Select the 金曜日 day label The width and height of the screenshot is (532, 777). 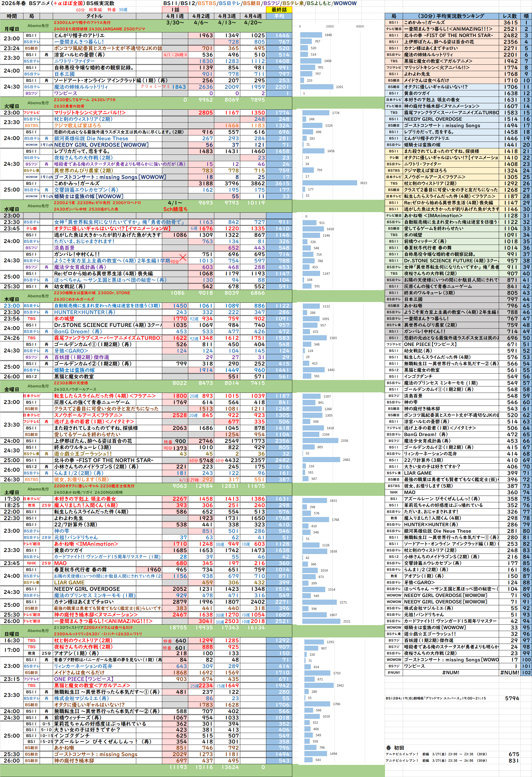(11, 390)
